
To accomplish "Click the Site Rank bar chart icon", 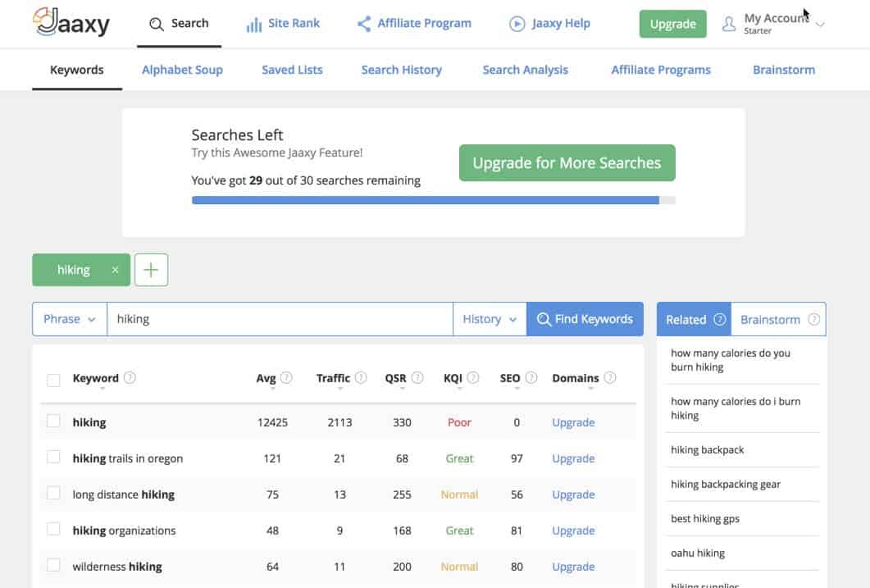I will pyautogui.click(x=253, y=25).
